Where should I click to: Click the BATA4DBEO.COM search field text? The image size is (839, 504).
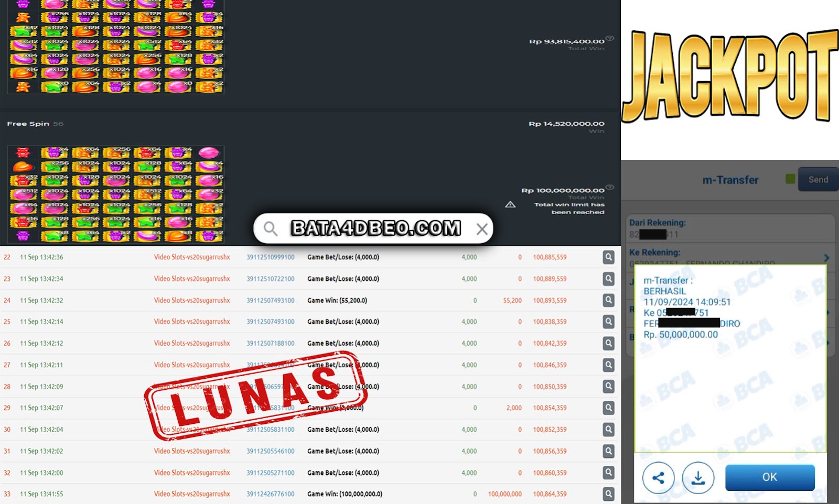(376, 228)
